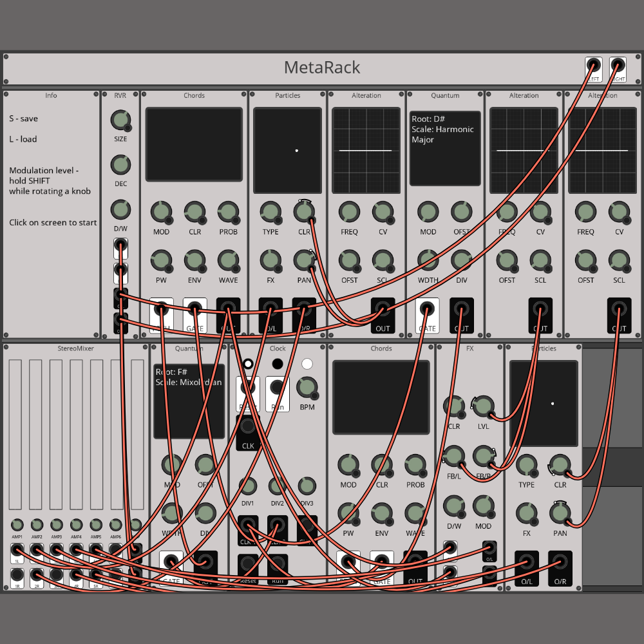Click the DIV1 knob on Clock

tap(248, 486)
